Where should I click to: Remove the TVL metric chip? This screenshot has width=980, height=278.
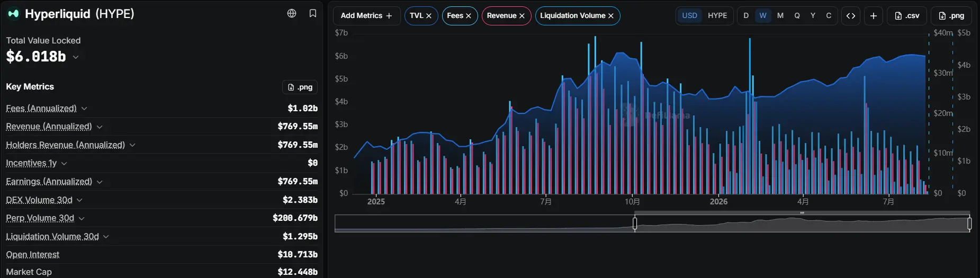pyautogui.click(x=429, y=16)
